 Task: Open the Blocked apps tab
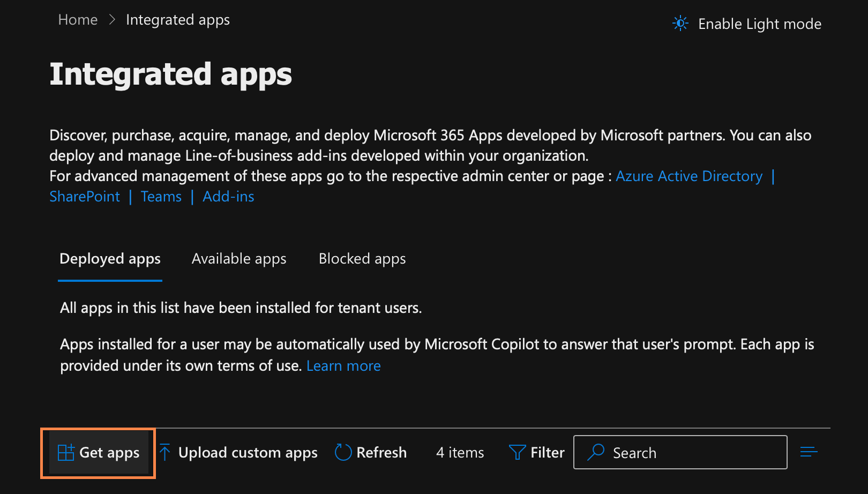tap(362, 259)
